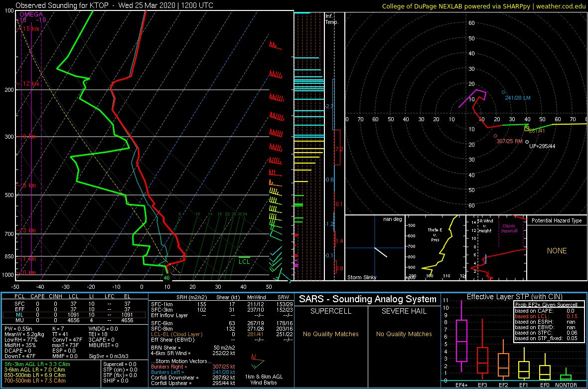
Task: Click 'Corfidi Downshear = 287/92 kt'
Action: pos(193,378)
